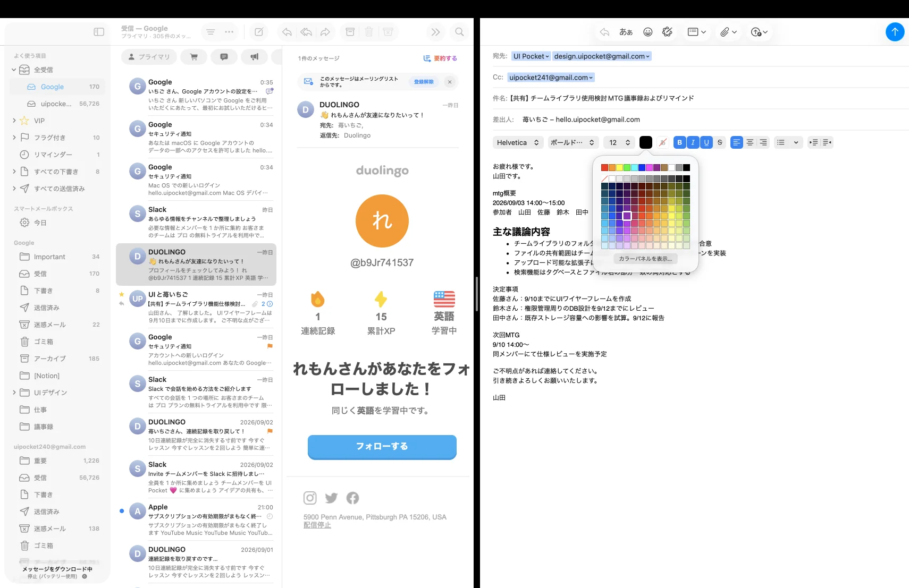The image size is (909, 588).
Task: Open the message filter icon in Mail toolbar
Action: click(211, 32)
